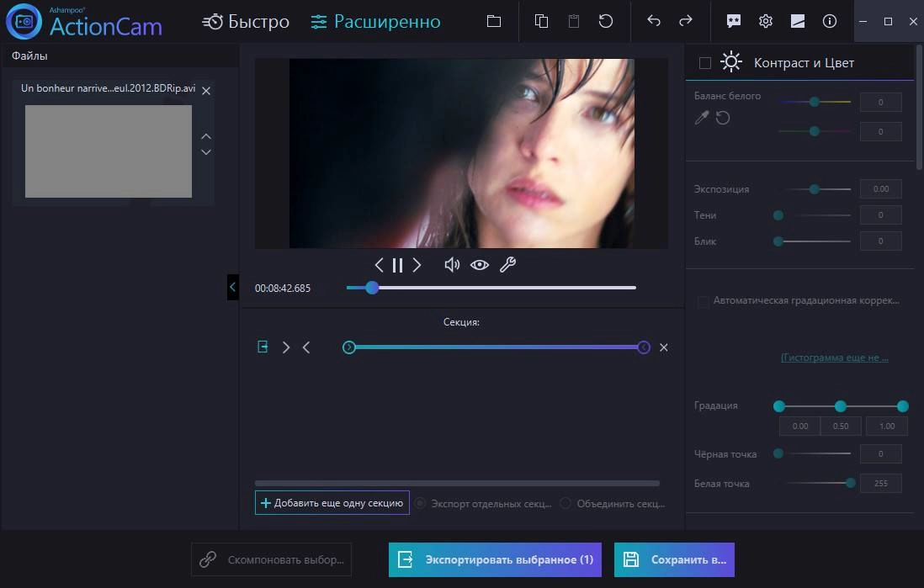Click playback position slider handle
Image resolution: width=924 pixels, height=588 pixels.
tap(372, 288)
